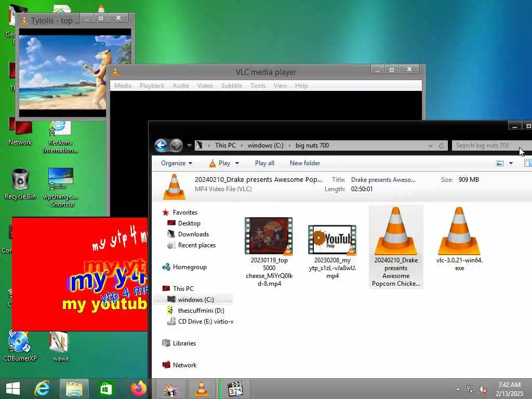
Task: Click the 'wawa' desktop icon
Action: point(60,346)
